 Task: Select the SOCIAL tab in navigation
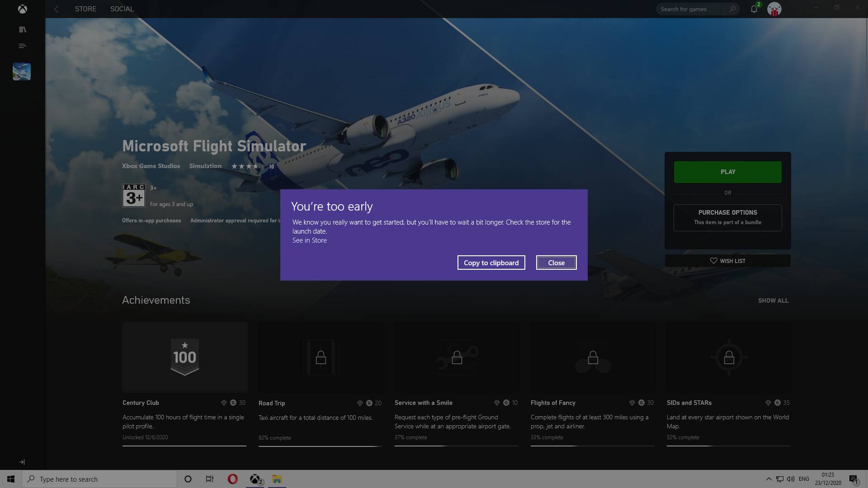(122, 9)
